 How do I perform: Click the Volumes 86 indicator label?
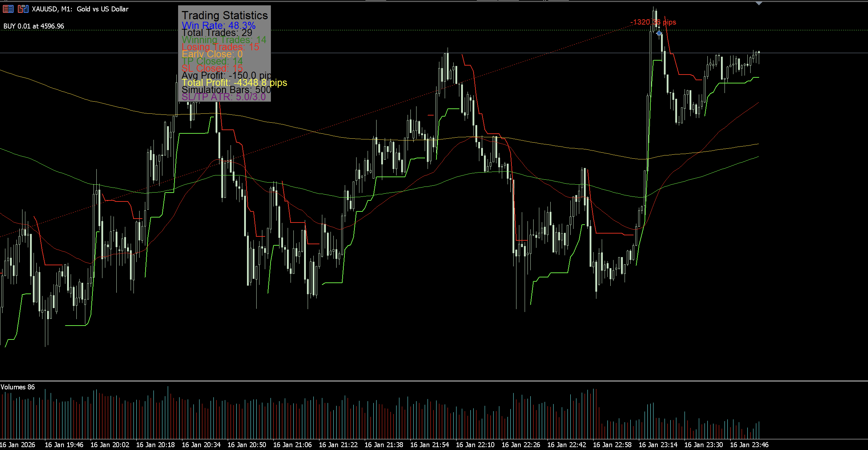tap(18, 387)
